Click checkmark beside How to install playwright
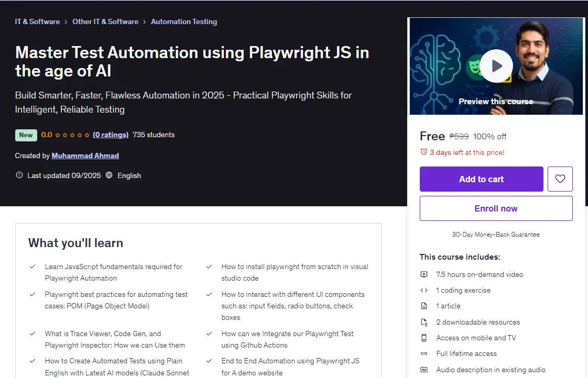Screen dimensions: 588x378 (209, 266)
